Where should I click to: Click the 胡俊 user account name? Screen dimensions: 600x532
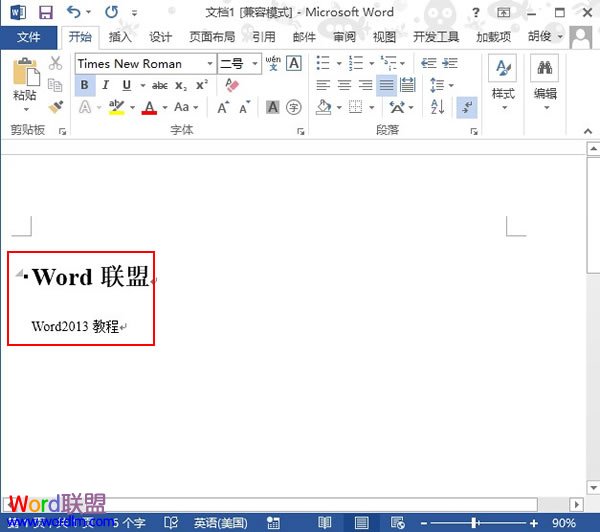coord(540,36)
